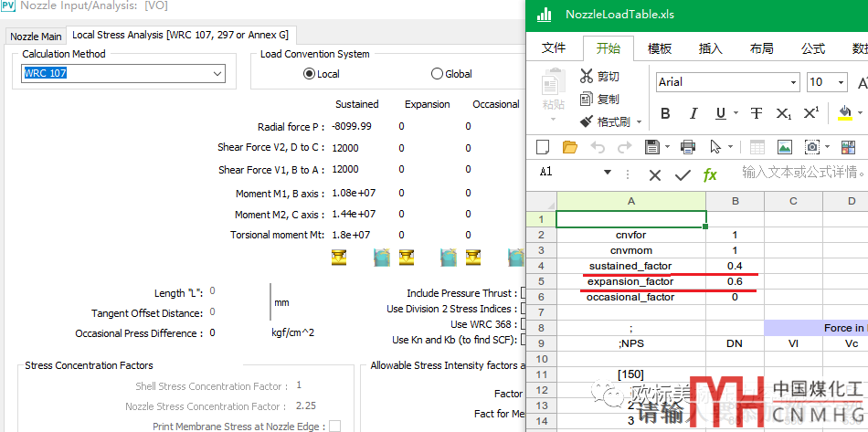Image resolution: width=868 pixels, height=432 pixels.
Task: Click the yellow fill color bucket
Action: [845, 113]
